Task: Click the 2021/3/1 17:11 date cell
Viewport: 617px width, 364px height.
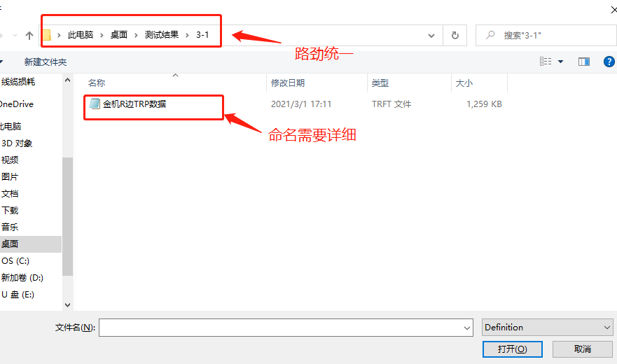Action: click(x=301, y=104)
